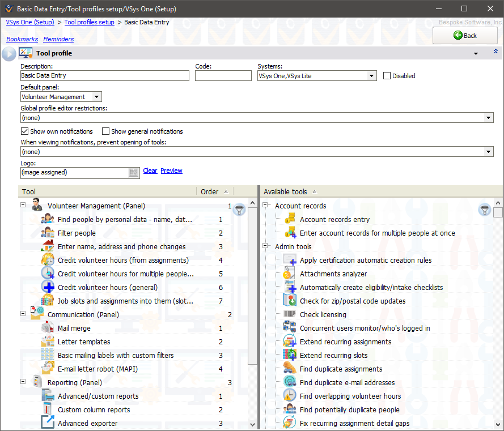Click the Find overlapping volunteer hours icon
This screenshot has height=431, width=504.
(x=290, y=396)
